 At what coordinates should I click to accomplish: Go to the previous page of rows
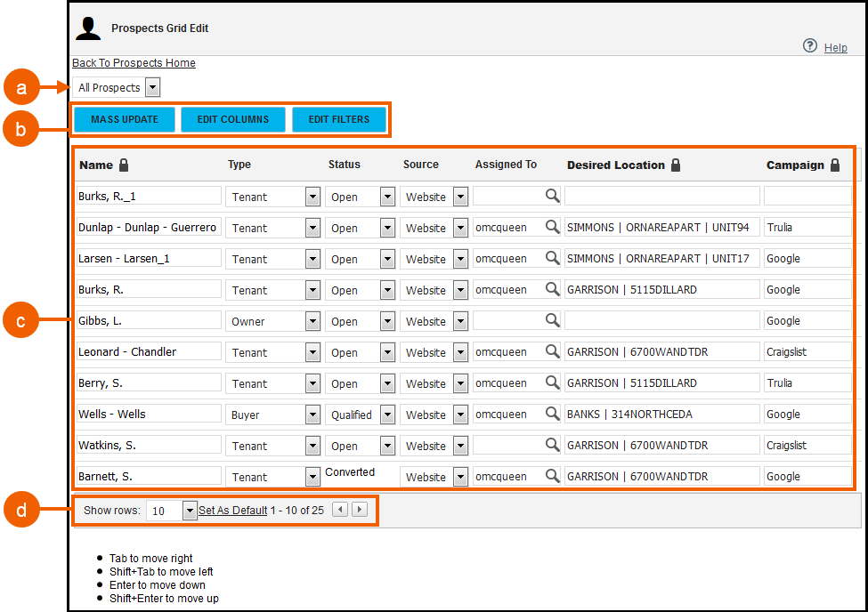[x=340, y=509]
